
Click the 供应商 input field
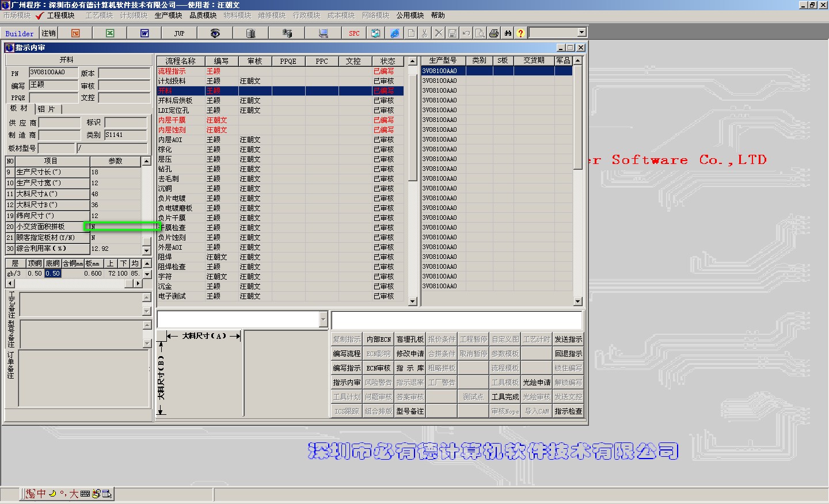pyautogui.click(x=59, y=123)
